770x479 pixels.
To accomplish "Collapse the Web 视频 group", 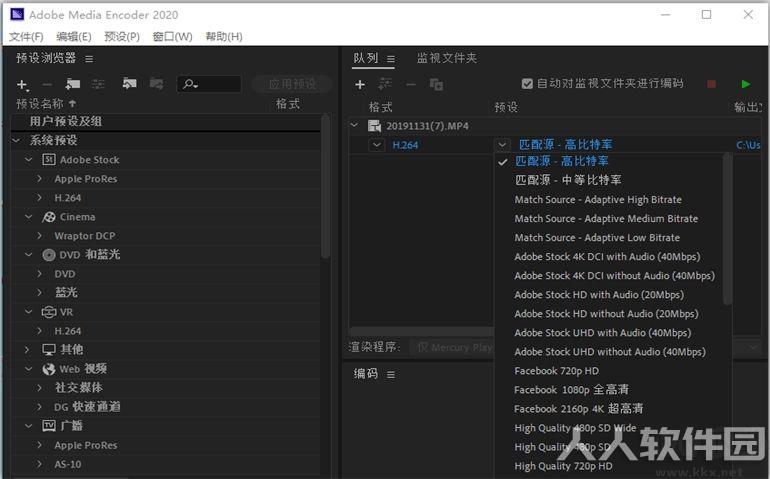I will (28, 368).
